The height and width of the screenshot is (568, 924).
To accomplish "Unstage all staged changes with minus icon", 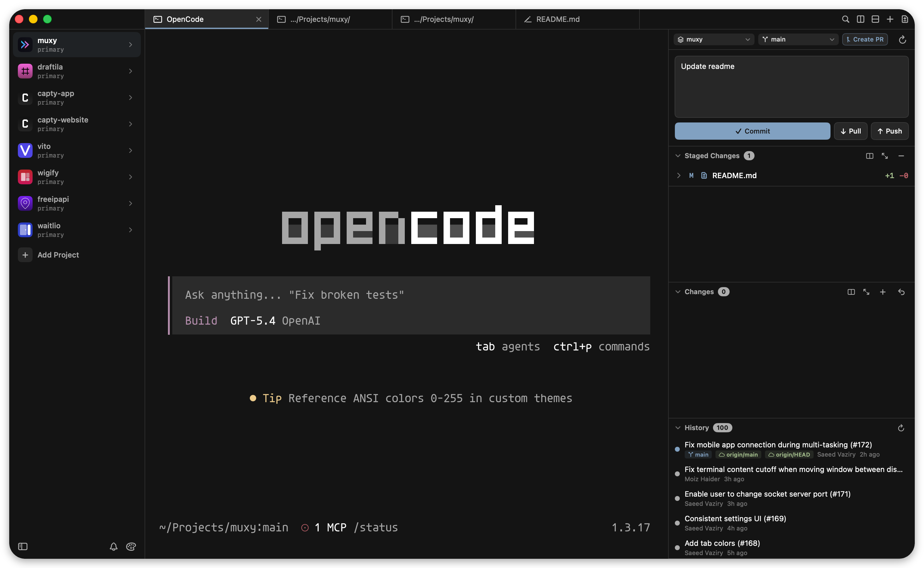I will 901,156.
